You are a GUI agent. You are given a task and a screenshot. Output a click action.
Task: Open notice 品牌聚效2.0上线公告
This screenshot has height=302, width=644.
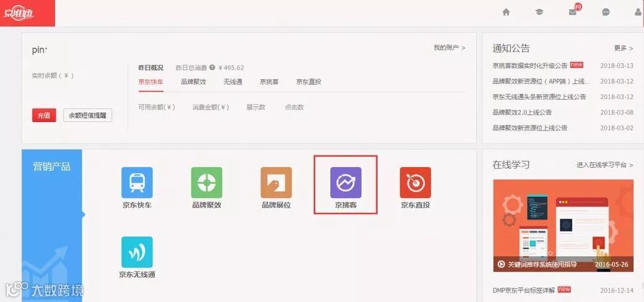click(522, 113)
